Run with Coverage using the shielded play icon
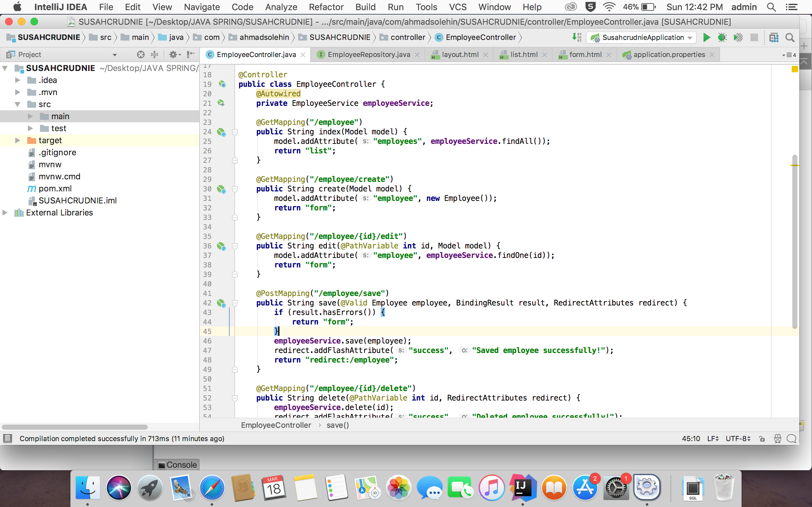 click(x=738, y=37)
